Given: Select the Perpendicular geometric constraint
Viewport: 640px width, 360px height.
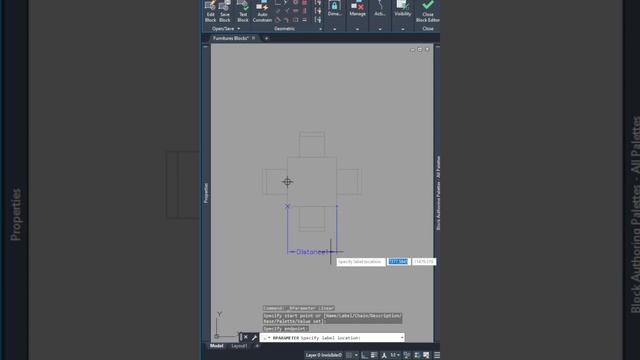Looking at the screenshot, I should [x=287, y=11].
